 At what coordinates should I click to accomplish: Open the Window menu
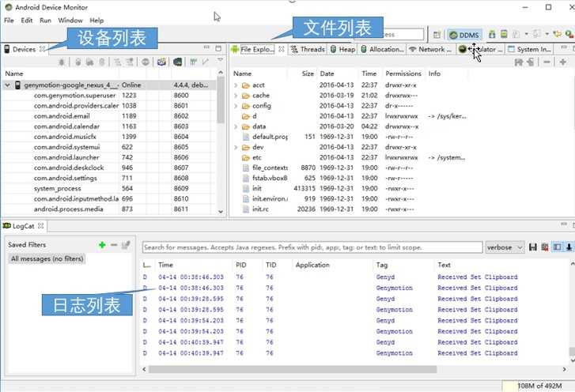[70, 21]
